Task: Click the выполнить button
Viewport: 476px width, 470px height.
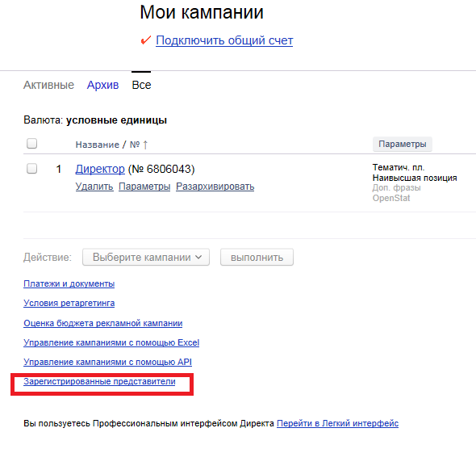Action: tap(257, 257)
